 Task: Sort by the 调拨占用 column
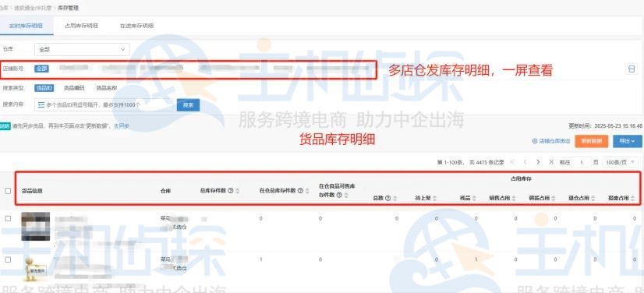click(x=554, y=198)
